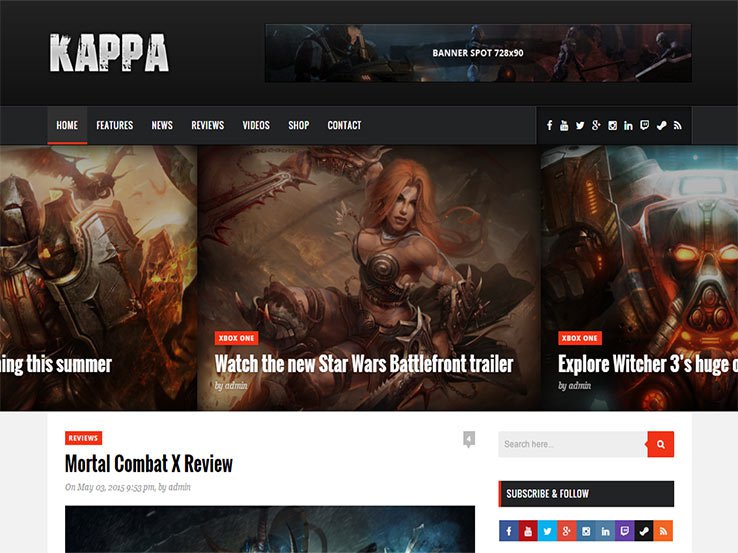Open the Features menu
This screenshot has width=738, height=553.
tap(114, 125)
